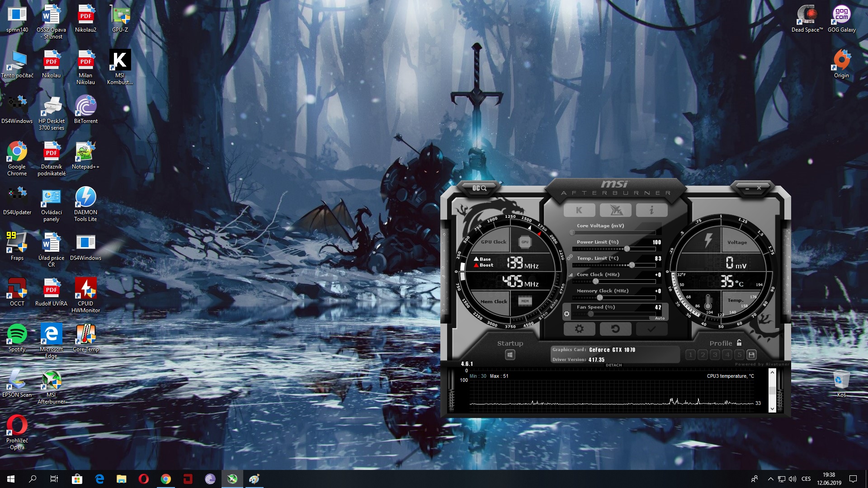Save profile with the floppy disk icon

point(751,355)
